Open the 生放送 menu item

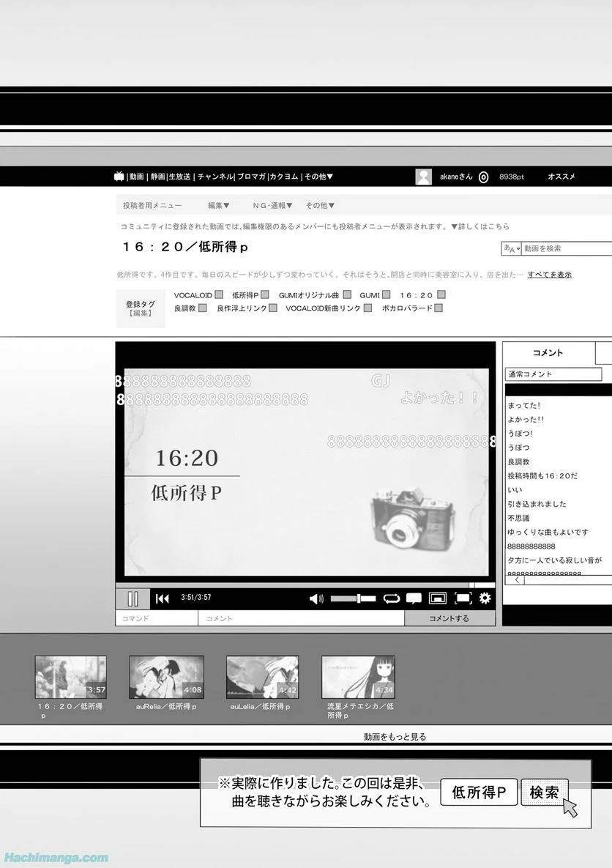click(x=180, y=177)
